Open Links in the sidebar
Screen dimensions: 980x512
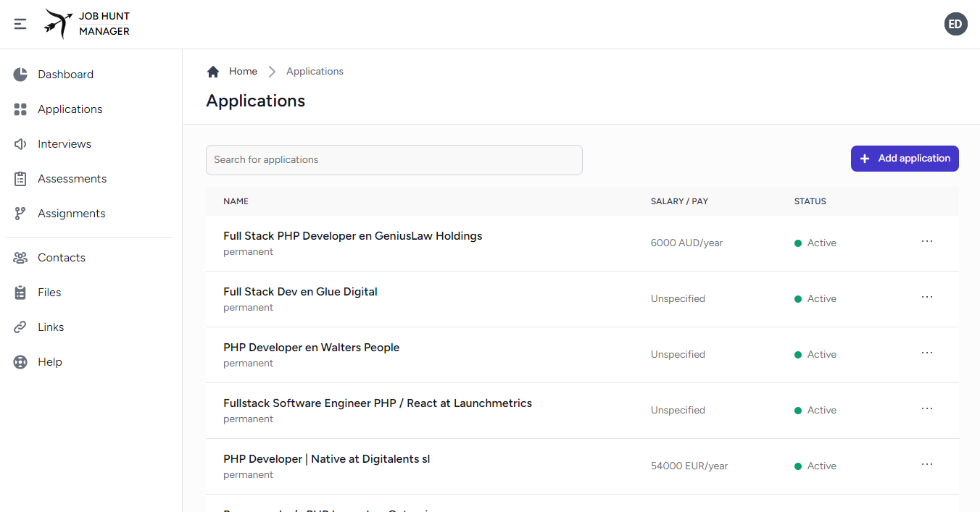click(91, 327)
